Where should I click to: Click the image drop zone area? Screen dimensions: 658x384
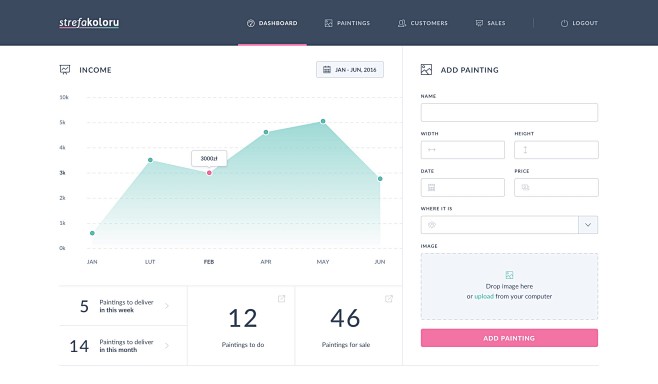tap(509, 286)
